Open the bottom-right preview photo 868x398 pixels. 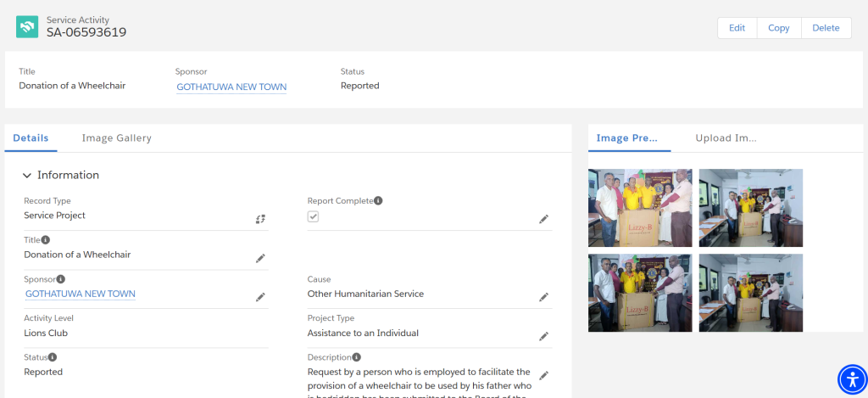click(751, 294)
